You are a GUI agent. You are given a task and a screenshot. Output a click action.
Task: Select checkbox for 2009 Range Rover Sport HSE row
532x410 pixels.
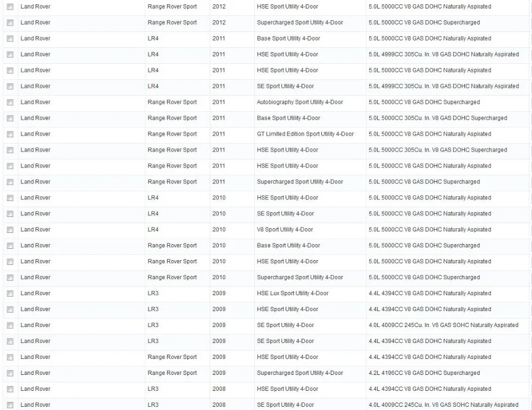[x=10, y=357]
